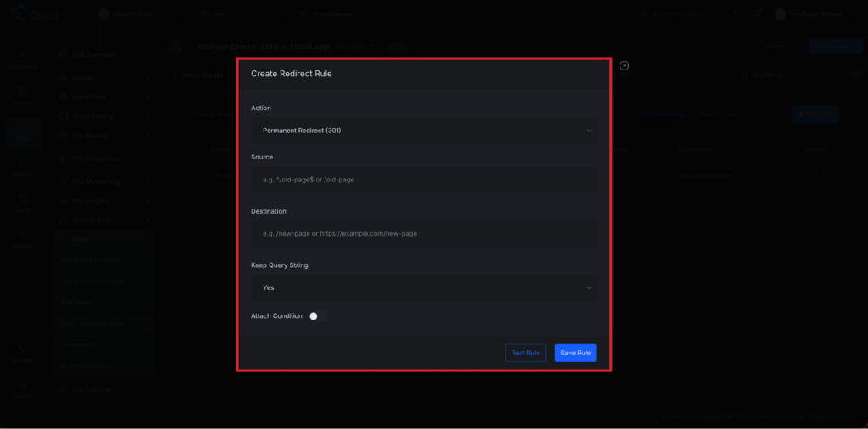Click the Site Overview sidebar icon
Viewport: 868px width, 429px height.
(64, 55)
